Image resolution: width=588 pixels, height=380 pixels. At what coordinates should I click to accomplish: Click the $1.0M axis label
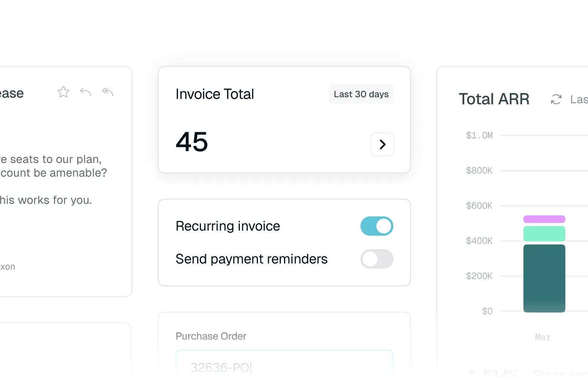(479, 135)
